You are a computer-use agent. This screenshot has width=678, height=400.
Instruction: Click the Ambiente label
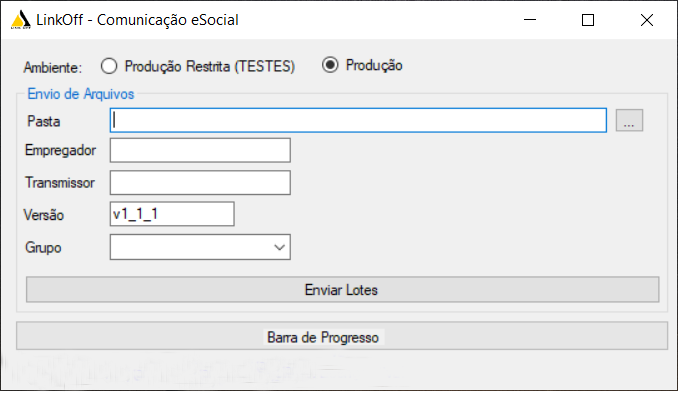[x=52, y=67]
